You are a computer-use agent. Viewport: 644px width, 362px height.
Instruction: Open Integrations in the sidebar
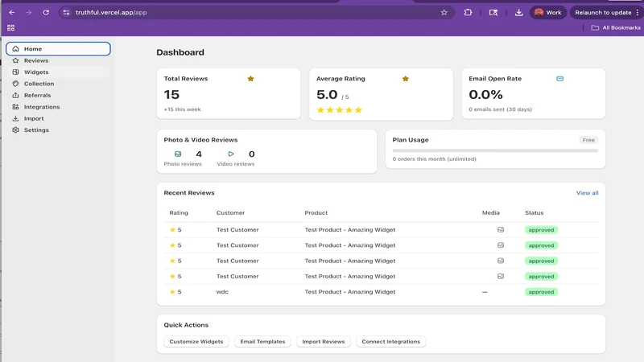[58, 107]
